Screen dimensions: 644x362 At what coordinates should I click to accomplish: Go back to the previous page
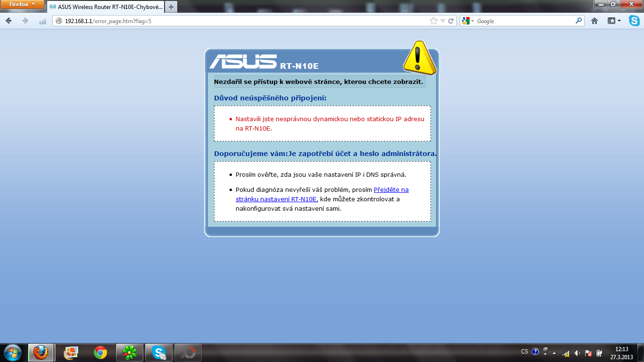pos(9,21)
